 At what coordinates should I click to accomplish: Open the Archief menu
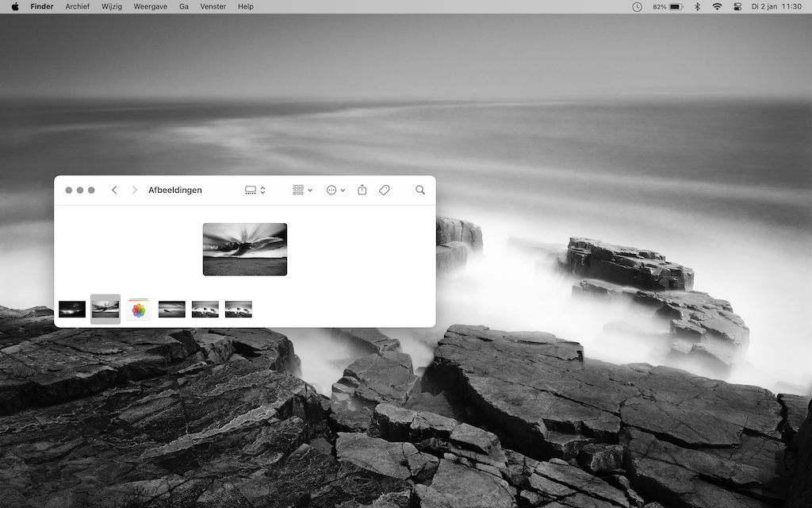(x=77, y=6)
